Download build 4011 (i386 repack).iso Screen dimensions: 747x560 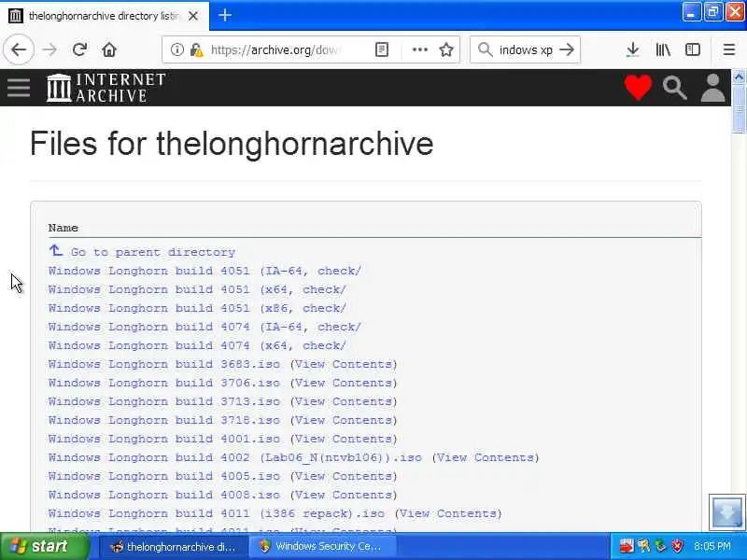pyautogui.click(x=217, y=513)
